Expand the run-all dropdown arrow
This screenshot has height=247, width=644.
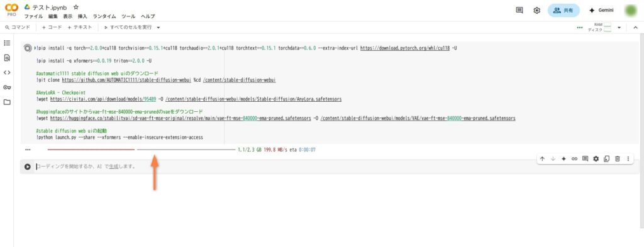tap(158, 28)
